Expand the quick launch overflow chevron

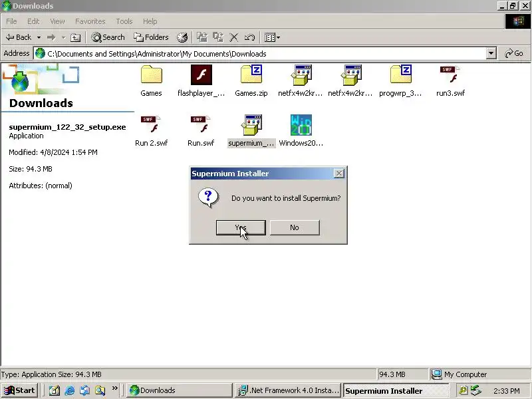click(114, 388)
